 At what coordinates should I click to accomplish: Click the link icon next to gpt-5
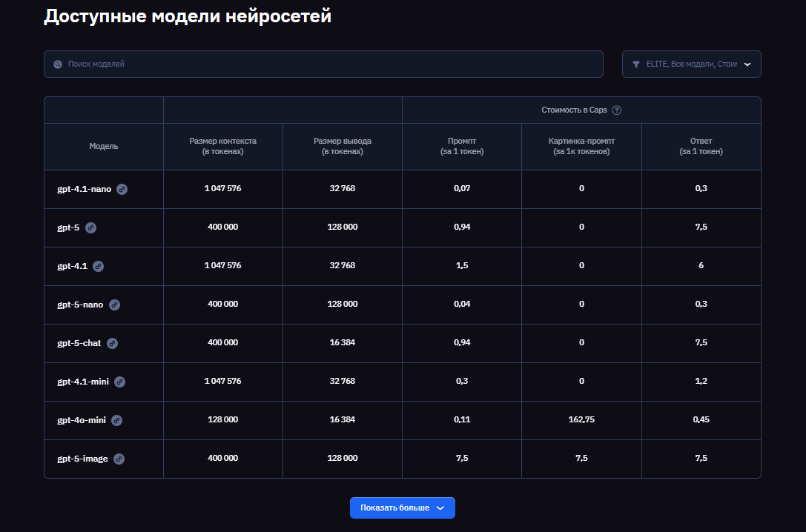click(x=90, y=228)
